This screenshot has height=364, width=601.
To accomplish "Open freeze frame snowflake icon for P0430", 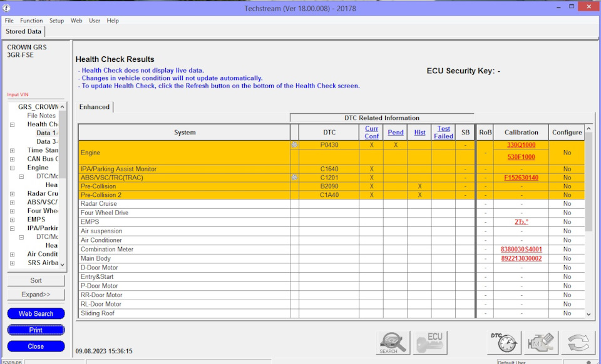I will click(294, 144).
